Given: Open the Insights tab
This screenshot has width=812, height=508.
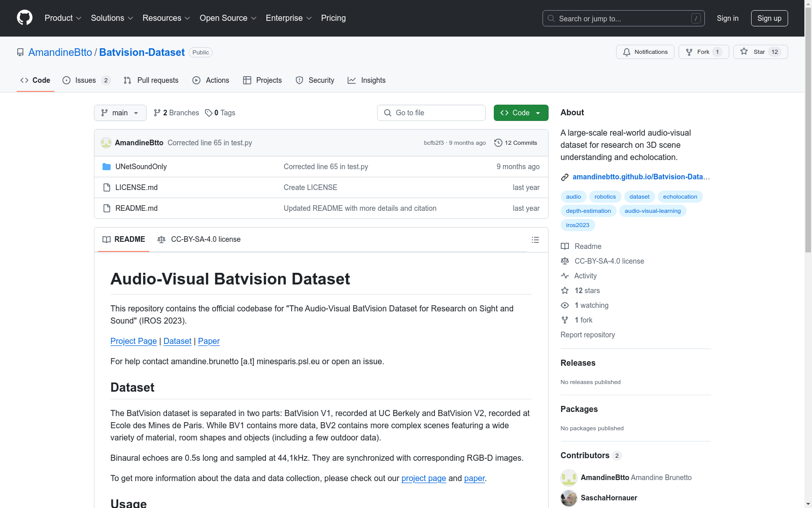Looking at the screenshot, I should pyautogui.click(x=366, y=80).
